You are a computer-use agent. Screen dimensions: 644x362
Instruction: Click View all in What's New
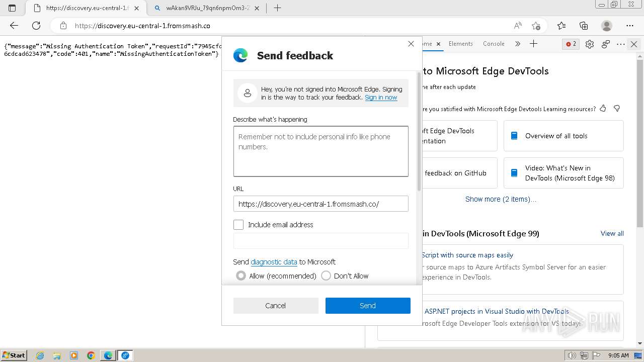612,233
